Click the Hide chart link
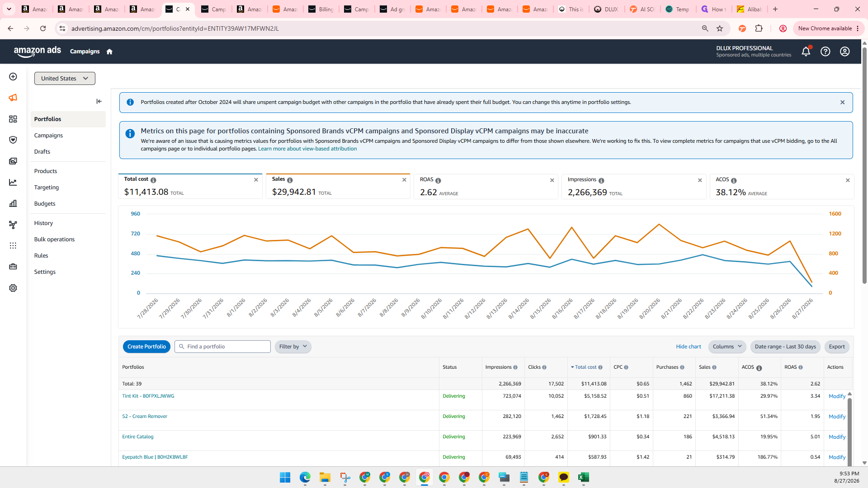 [x=689, y=347]
